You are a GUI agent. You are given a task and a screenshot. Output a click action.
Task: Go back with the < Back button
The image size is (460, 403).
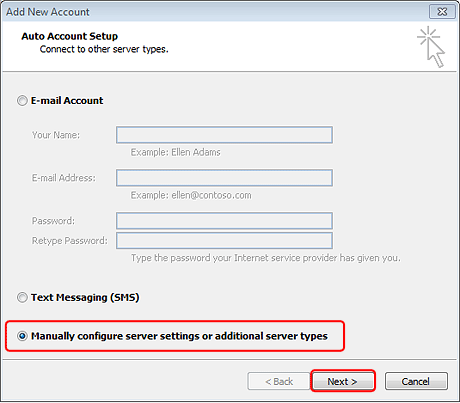click(279, 381)
